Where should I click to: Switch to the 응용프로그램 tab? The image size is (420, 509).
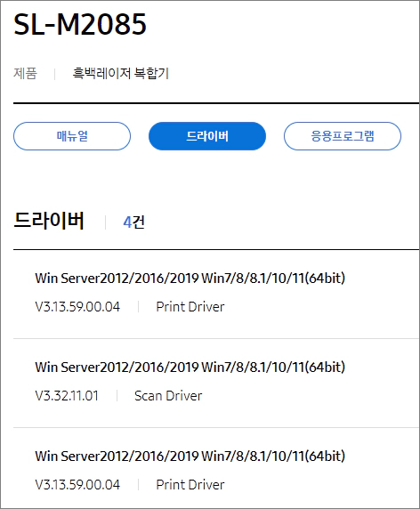pos(343,136)
